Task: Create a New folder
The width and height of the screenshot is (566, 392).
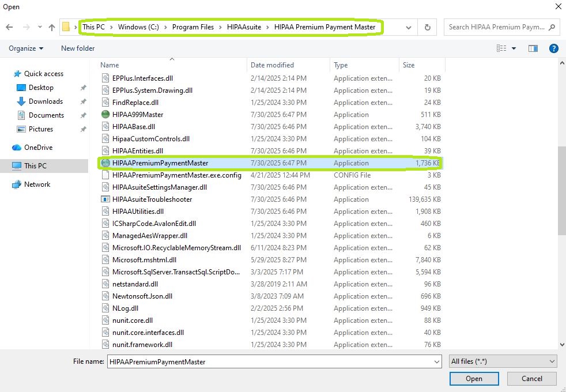Action: [78, 48]
